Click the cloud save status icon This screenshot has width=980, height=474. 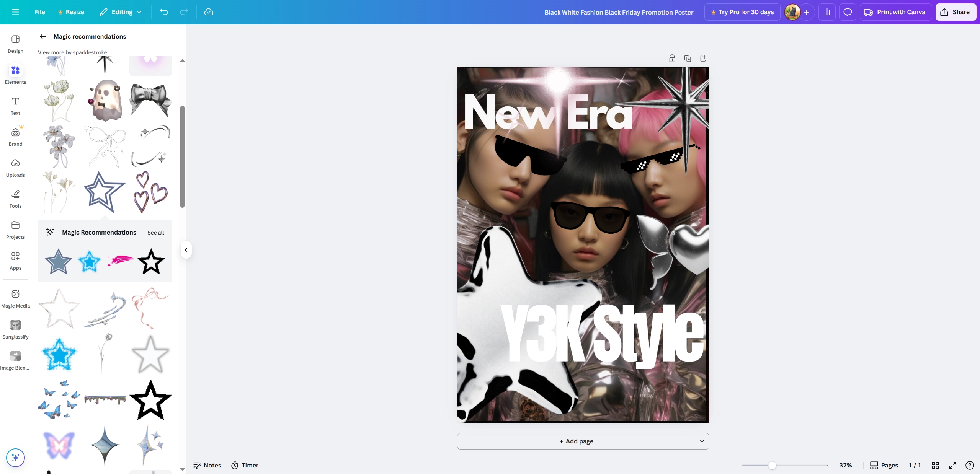pos(209,12)
